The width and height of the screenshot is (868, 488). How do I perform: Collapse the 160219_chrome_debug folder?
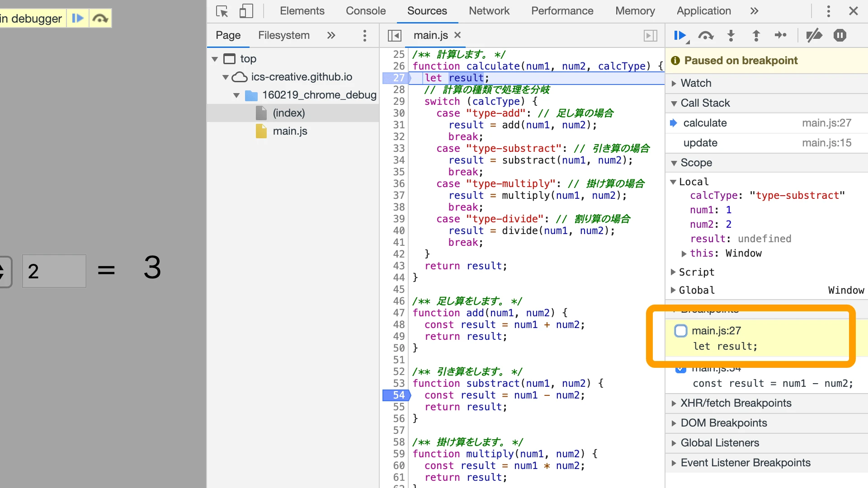pyautogui.click(x=236, y=95)
